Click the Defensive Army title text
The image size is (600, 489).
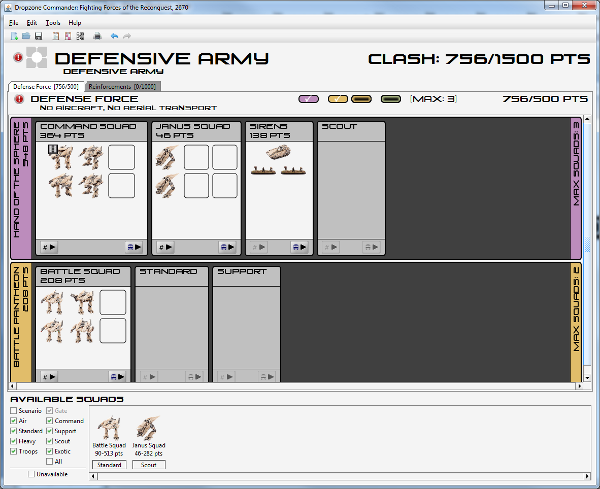[161, 59]
